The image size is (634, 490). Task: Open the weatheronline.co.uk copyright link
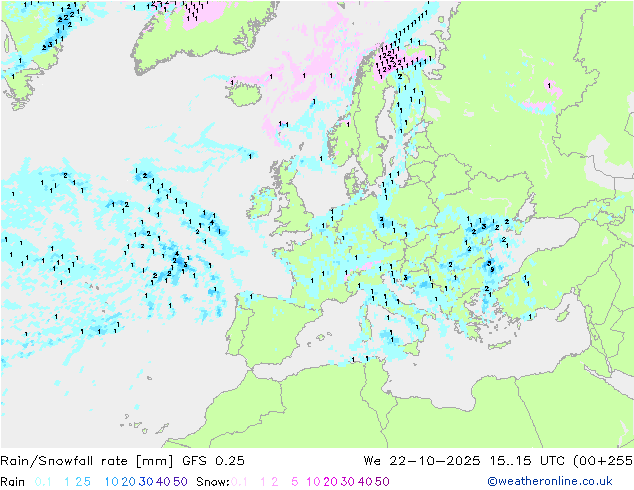point(549,481)
